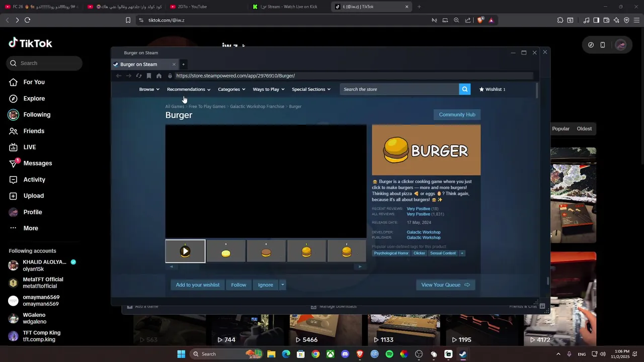Open browser extensions puzzle icon
This screenshot has height=362, width=644.
pos(560,20)
